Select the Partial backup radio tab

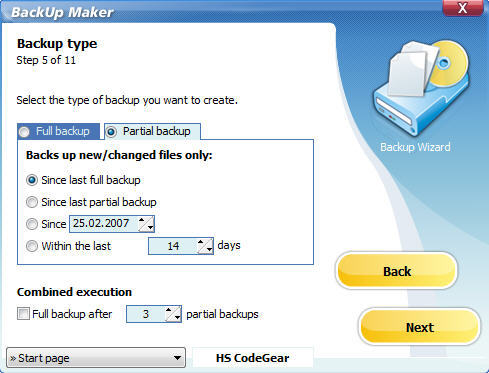click(x=153, y=131)
